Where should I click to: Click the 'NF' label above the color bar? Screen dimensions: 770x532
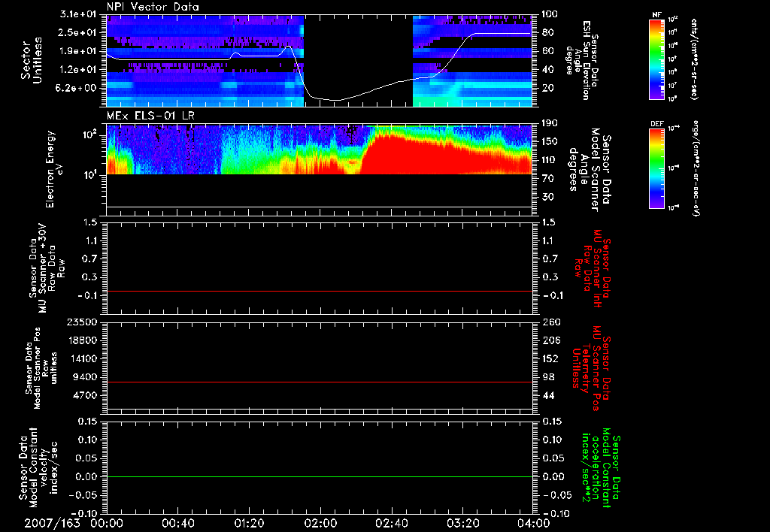pos(656,15)
